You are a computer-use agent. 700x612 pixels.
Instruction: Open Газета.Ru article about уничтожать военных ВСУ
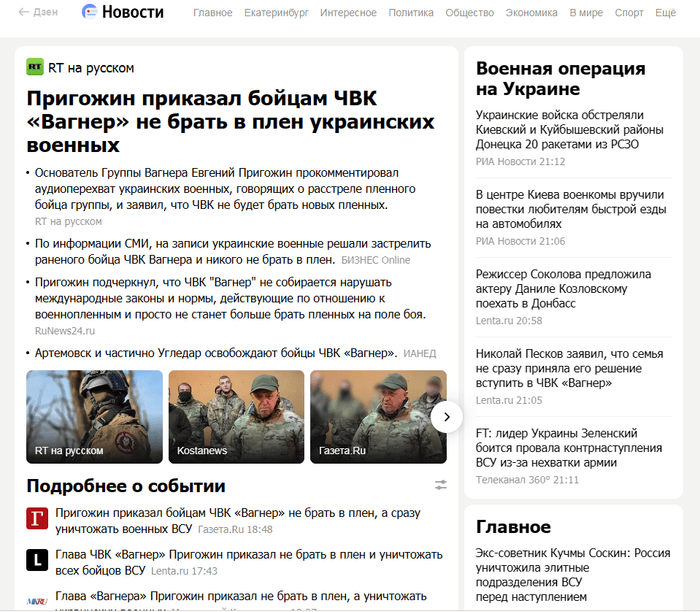[x=238, y=521]
